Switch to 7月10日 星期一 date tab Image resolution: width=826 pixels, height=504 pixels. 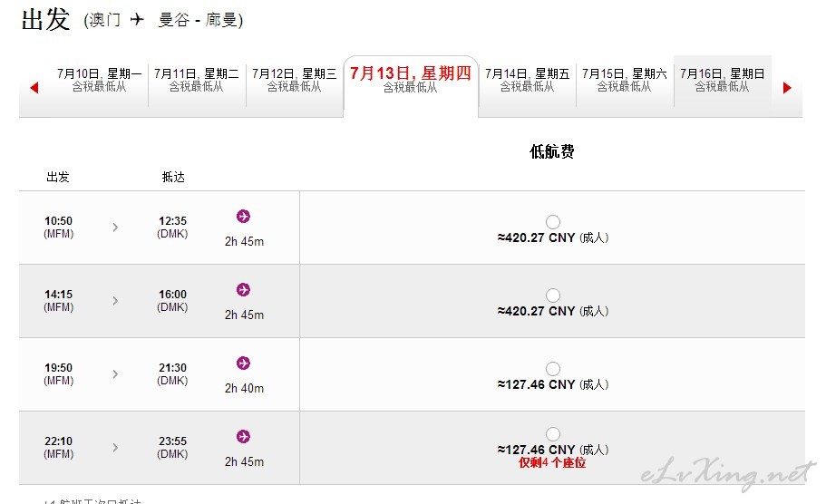[x=99, y=80]
